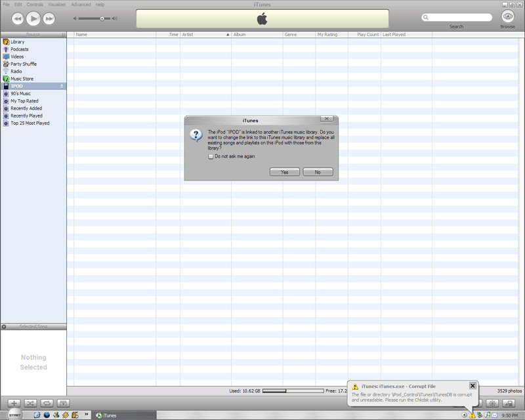The image size is (525, 420).
Task: Click the Browse eye icon
Action: pyautogui.click(x=507, y=17)
